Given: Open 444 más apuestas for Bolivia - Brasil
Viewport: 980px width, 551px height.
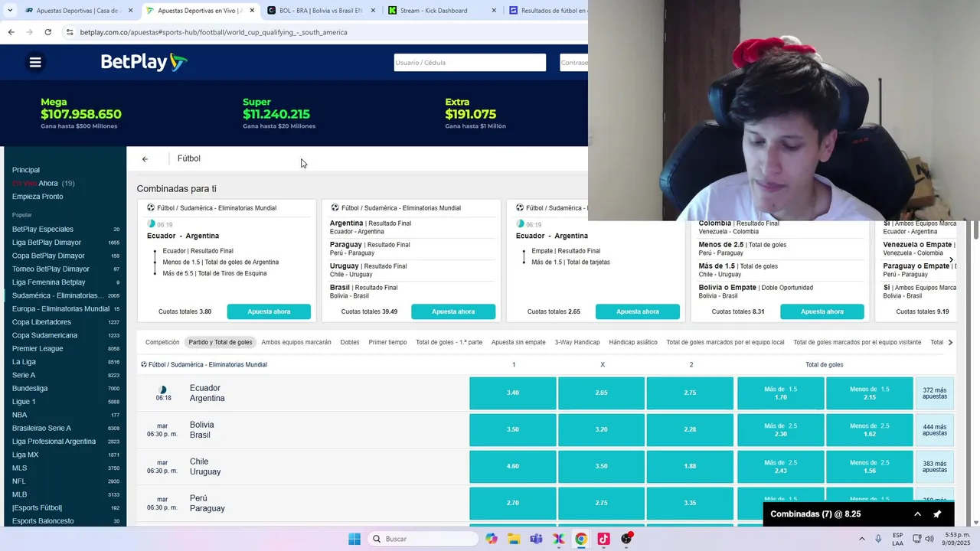Looking at the screenshot, I should 935,429.
